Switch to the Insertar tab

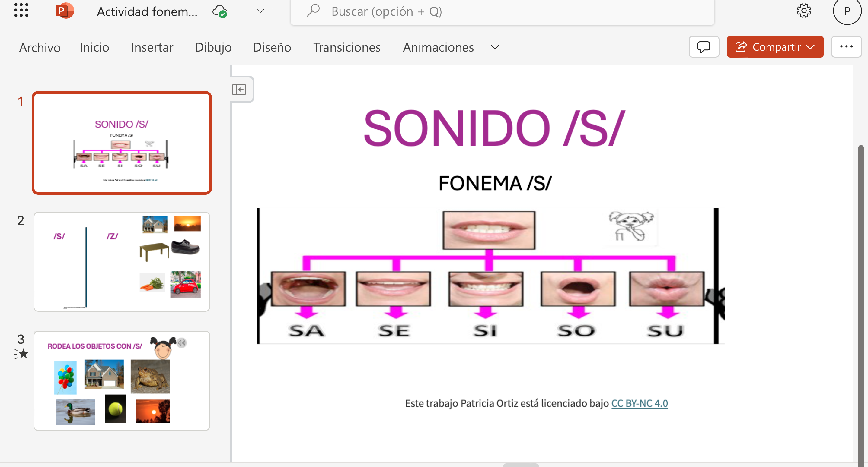152,47
